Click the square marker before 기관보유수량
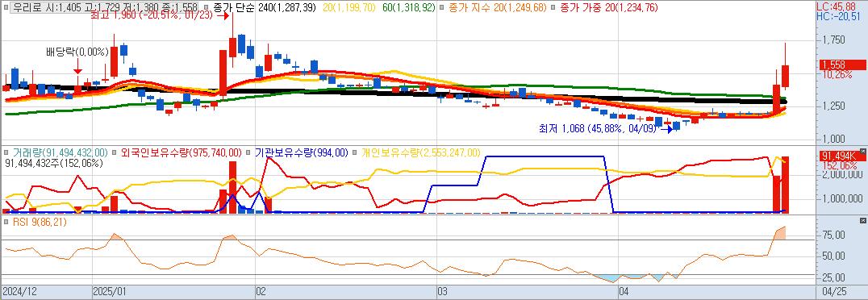 [x=248, y=152]
